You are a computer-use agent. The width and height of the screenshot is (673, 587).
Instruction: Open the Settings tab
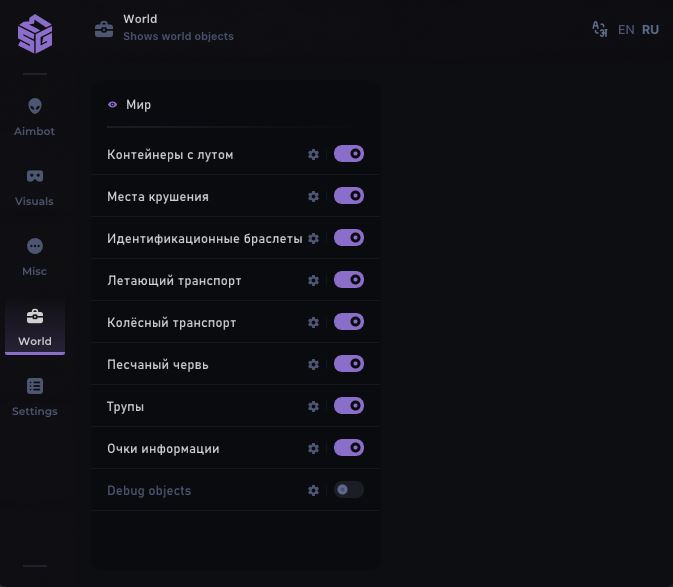pyautogui.click(x=35, y=396)
